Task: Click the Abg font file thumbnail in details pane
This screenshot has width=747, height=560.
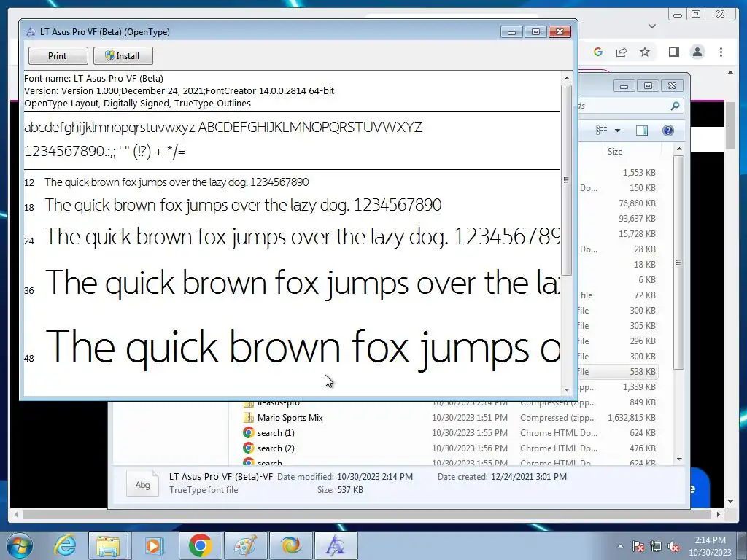Action: (x=142, y=484)
